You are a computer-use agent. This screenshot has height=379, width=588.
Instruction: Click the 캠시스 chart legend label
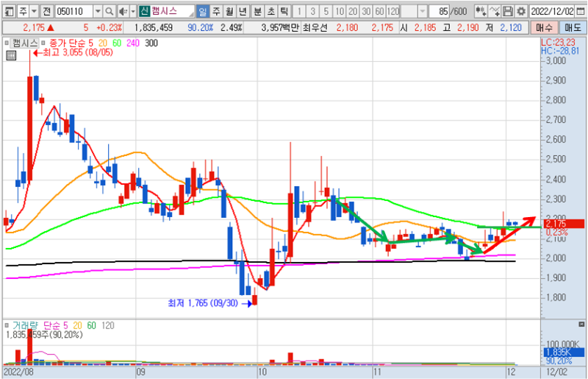pyautogui.click(x=25, y=43)
